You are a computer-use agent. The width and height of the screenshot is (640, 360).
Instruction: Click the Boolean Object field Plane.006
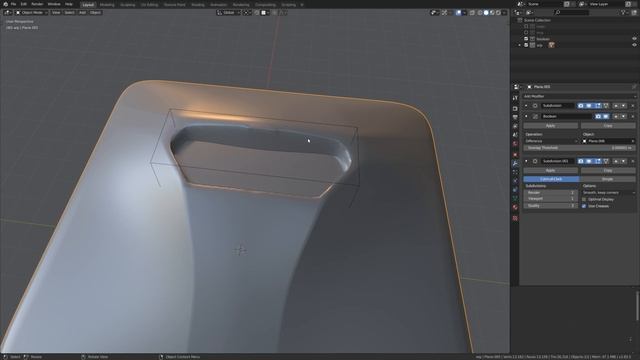coord(608,141)
